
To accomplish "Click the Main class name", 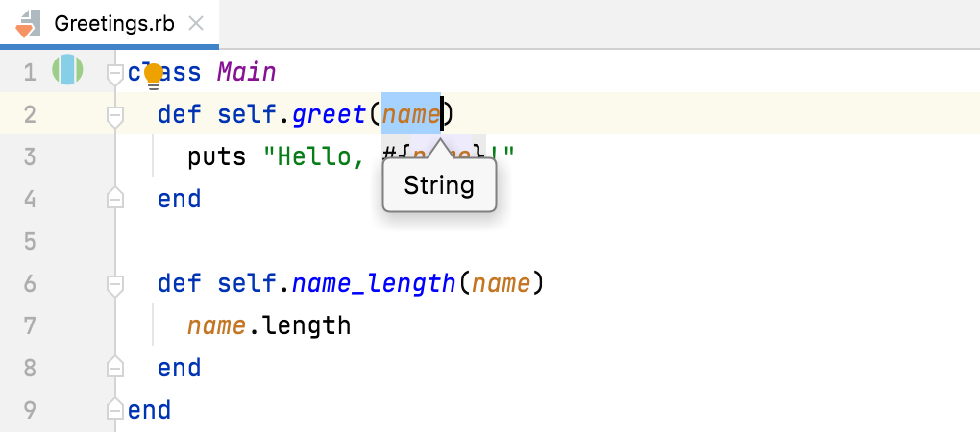I will [247, 72].
